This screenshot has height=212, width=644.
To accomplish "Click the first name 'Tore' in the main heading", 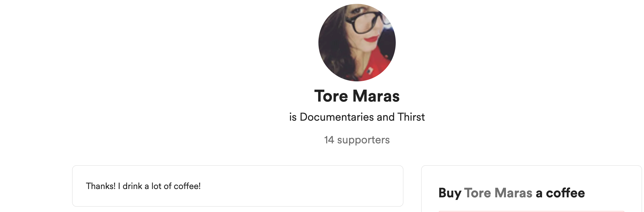I will (x=331, y=96).
